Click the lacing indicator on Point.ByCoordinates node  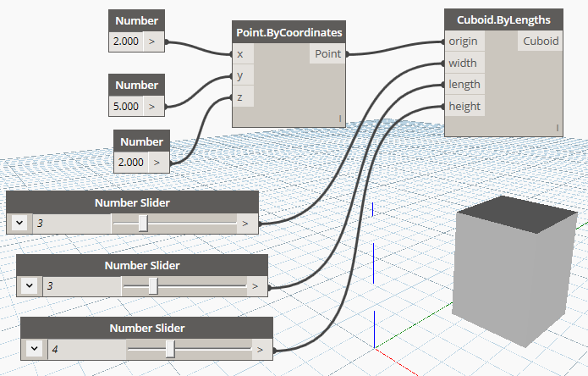(x=340, y=119)
